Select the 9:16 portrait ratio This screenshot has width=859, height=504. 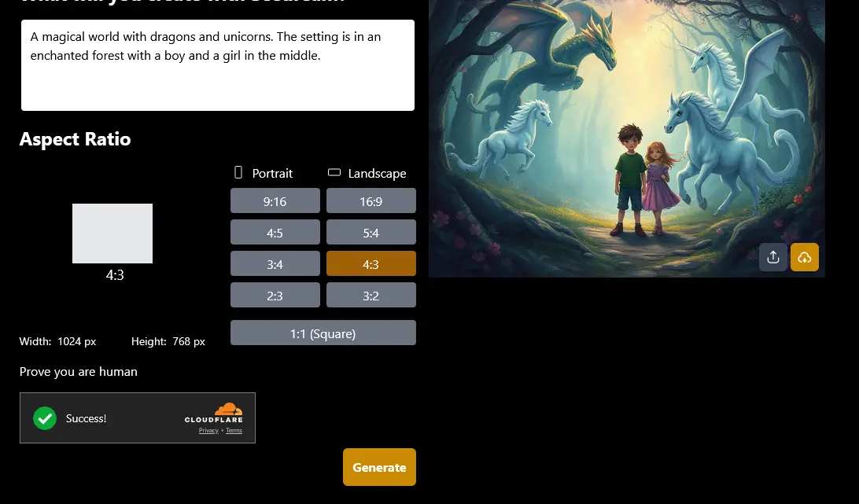tap(275, 201)
